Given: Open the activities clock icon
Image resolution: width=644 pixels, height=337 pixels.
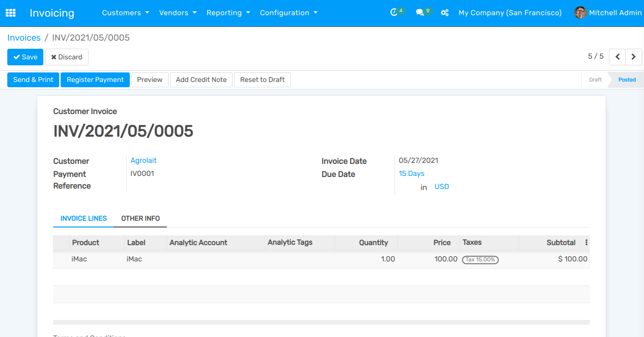Looking at the screenshot, I should tap(394, 13).
